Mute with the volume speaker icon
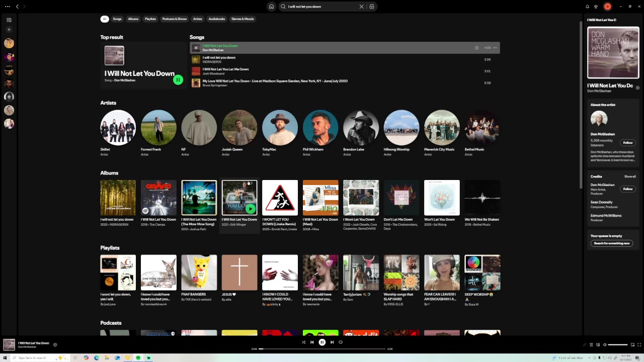Image resolution: width=644 pixels, height=362 pixels. pyautogui.click(x=605, y=344)
